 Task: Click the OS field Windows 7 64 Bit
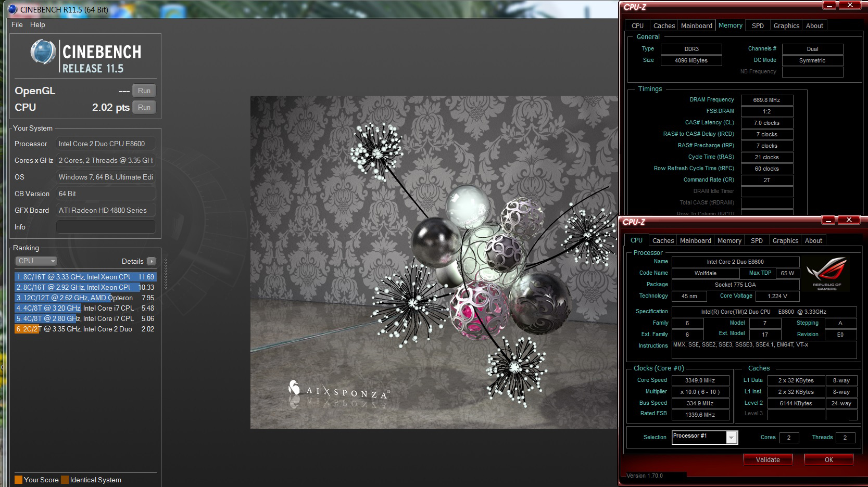106,177
